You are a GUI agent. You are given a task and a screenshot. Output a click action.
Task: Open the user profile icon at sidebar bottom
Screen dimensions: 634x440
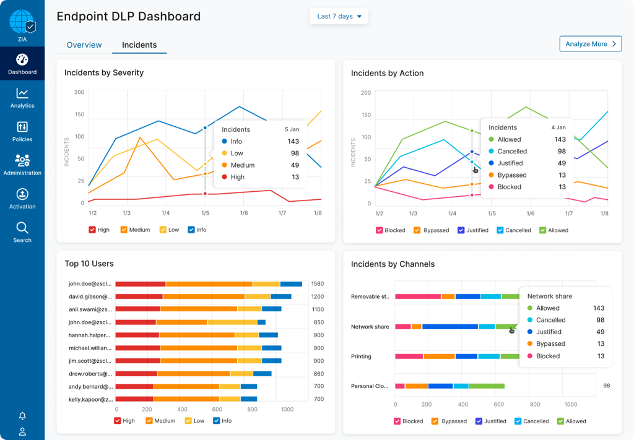point(22,432)
